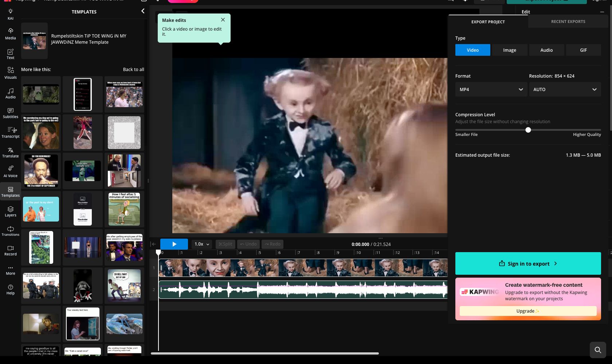The image size is (612, 364).
Task: Select the socializing meme template thumbnail
Action: point(124,209)
